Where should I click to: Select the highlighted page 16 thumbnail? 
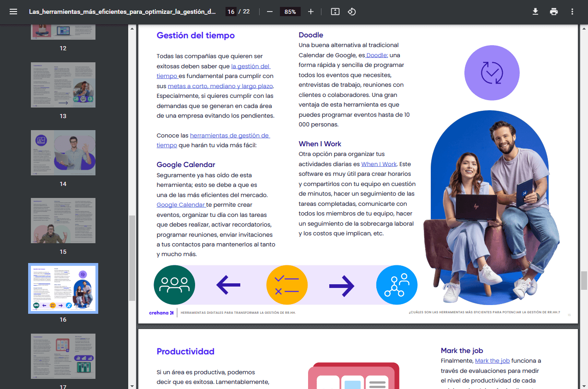[x=63, y=288]
